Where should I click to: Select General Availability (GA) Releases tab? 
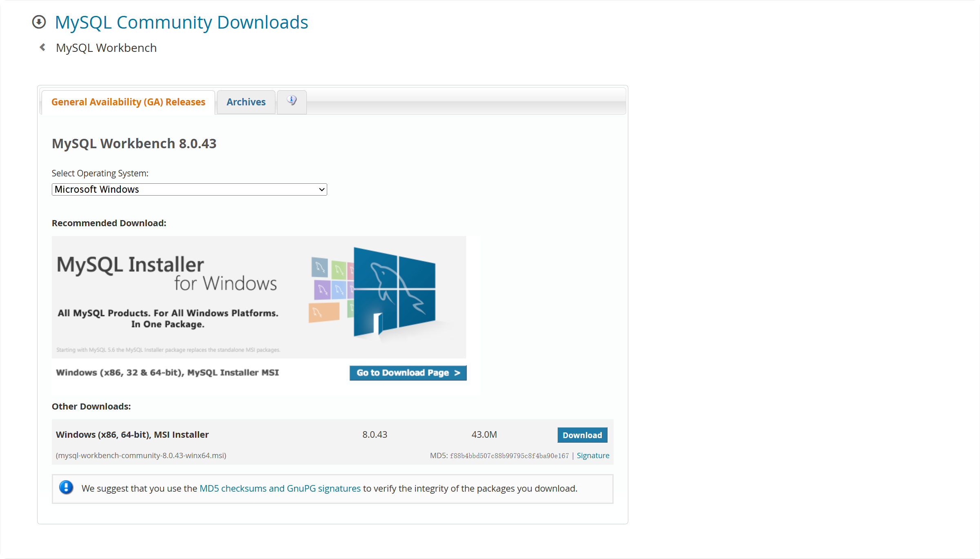coord(128,102)
